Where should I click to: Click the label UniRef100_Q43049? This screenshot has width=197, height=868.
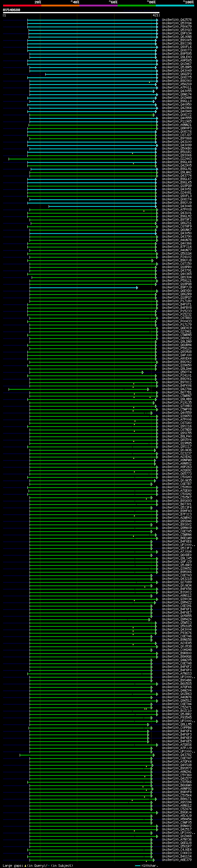(177, 71)
